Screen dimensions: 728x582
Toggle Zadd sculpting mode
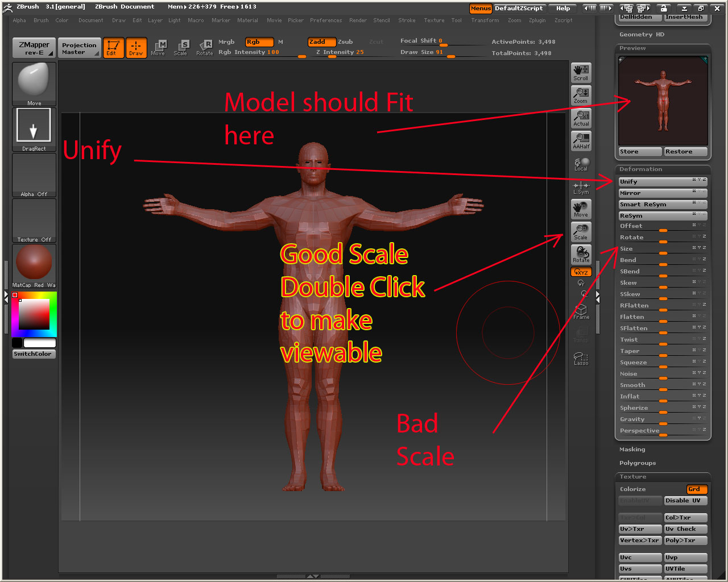[321, 42]
